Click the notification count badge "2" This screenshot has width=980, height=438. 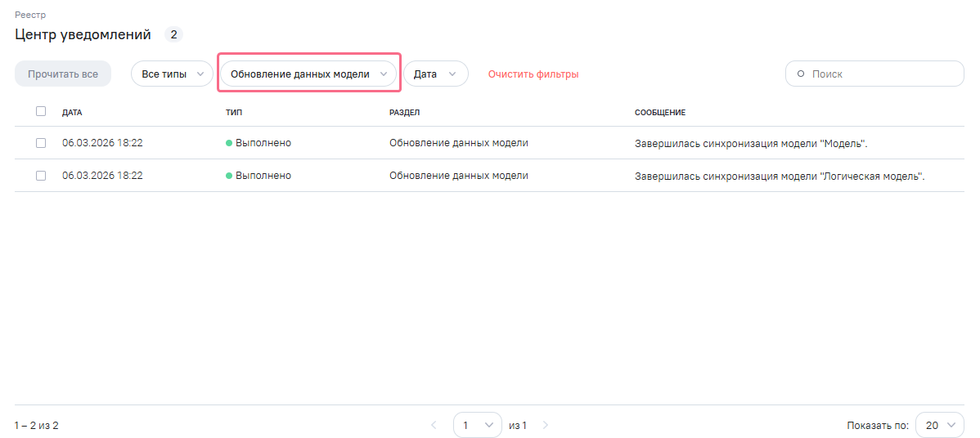(173, 34)
